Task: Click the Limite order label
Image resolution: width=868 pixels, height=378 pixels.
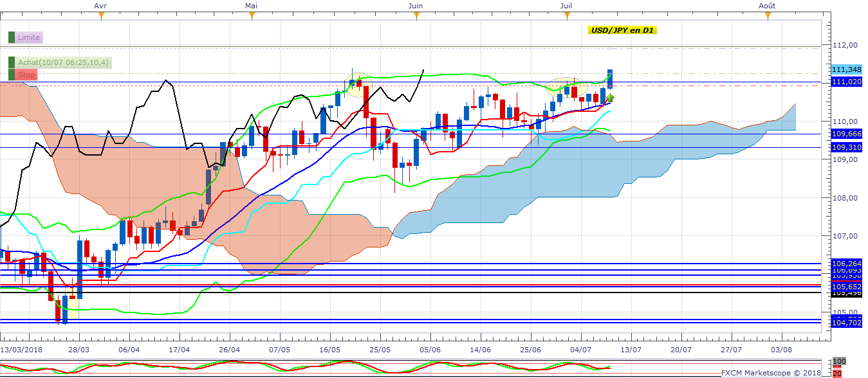Action: pos(29,38)
